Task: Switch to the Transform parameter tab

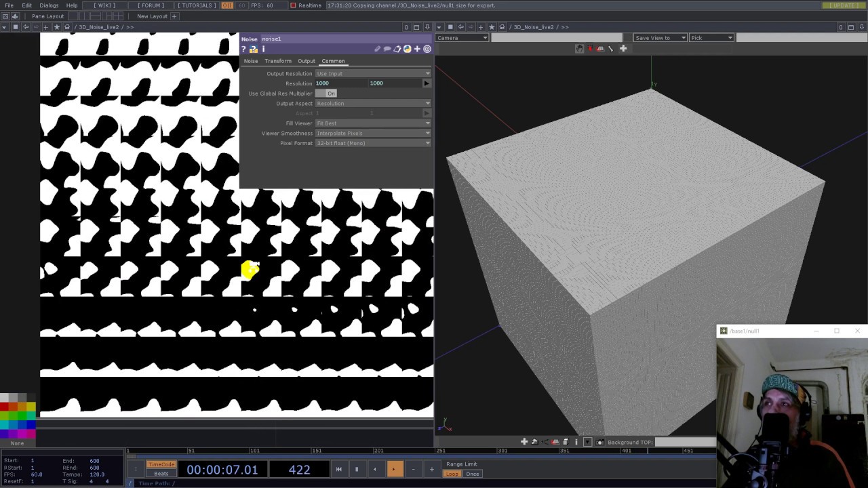Action: tap(278, 61)
